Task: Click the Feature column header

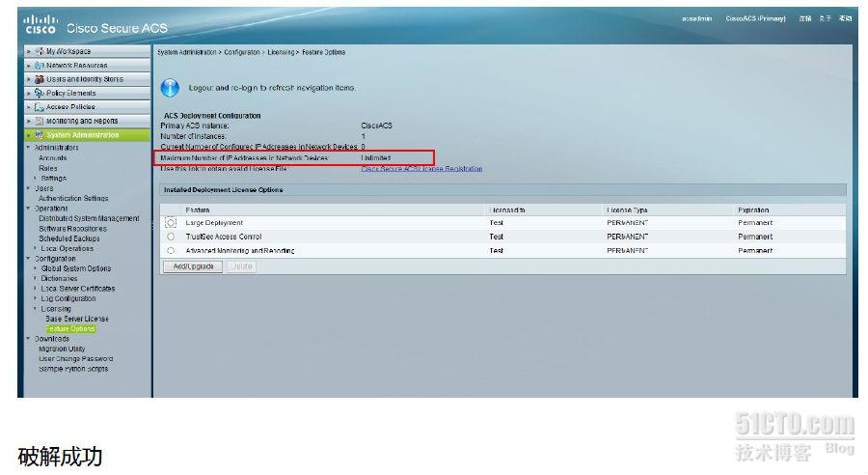Action: (x=198, y=210)
